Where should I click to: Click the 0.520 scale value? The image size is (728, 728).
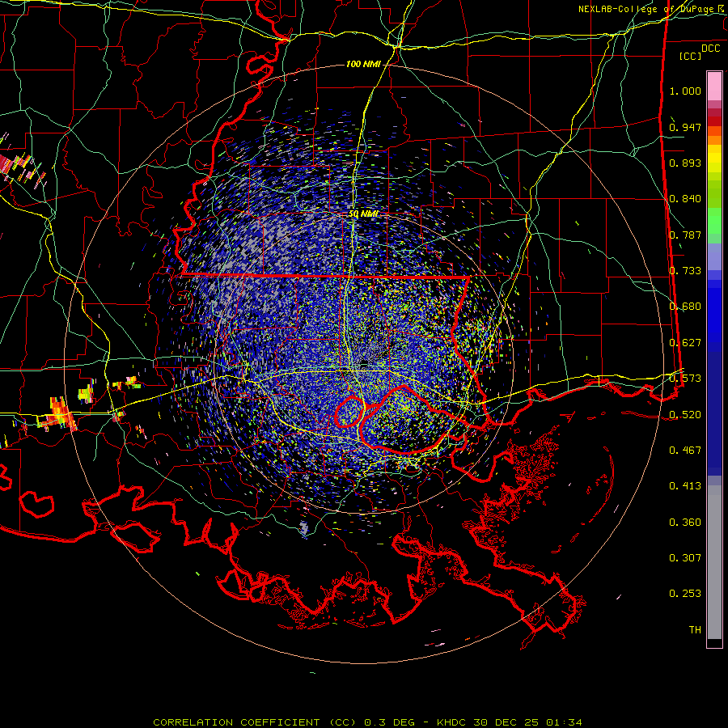(x=685, y=415)
